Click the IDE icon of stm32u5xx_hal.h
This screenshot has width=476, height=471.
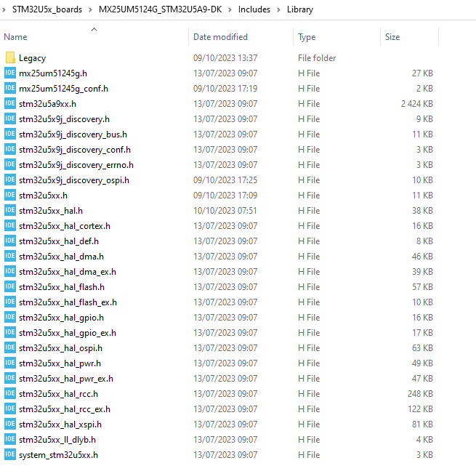click(x=10, y=210)
